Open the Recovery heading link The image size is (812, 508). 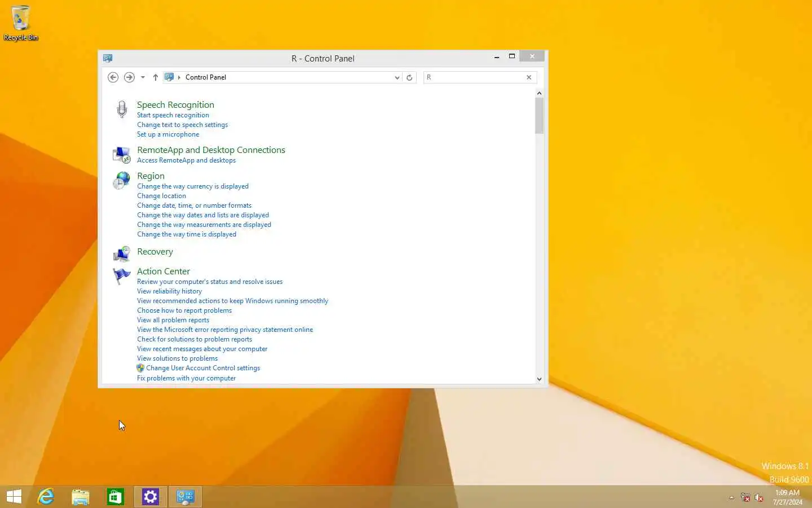click(155, 252)
